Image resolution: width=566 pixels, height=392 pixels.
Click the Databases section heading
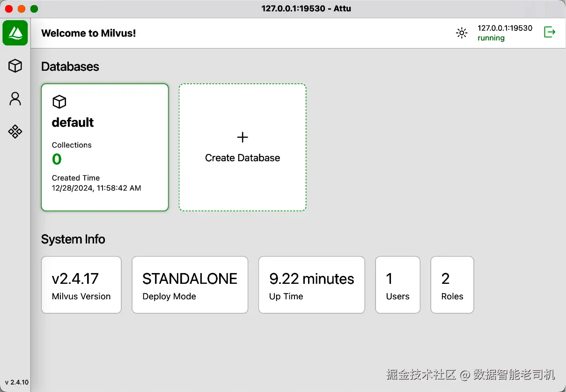70,67
